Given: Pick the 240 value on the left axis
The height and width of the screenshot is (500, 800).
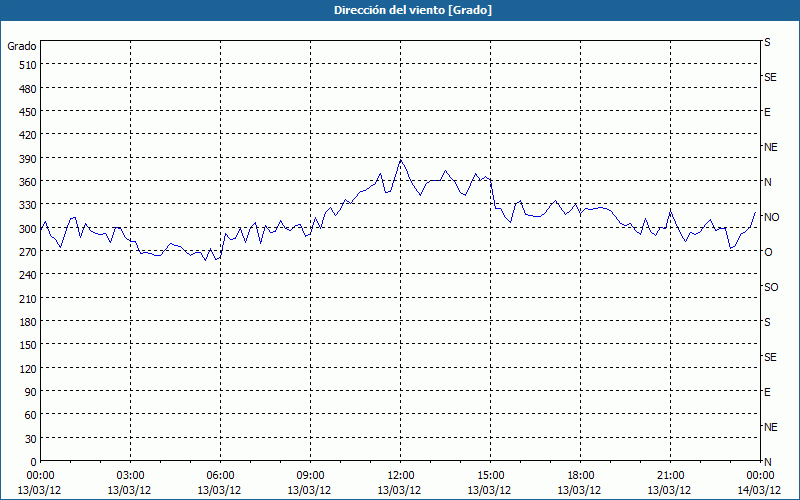Looking at the screenshot, I should coord(28,275).
